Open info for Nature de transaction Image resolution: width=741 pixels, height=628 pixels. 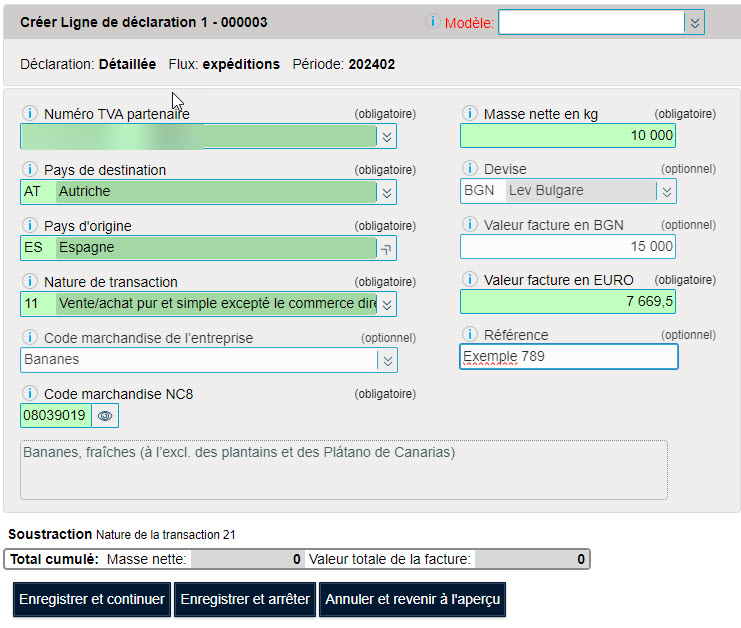pyautogui.click(x=30, y=282)
